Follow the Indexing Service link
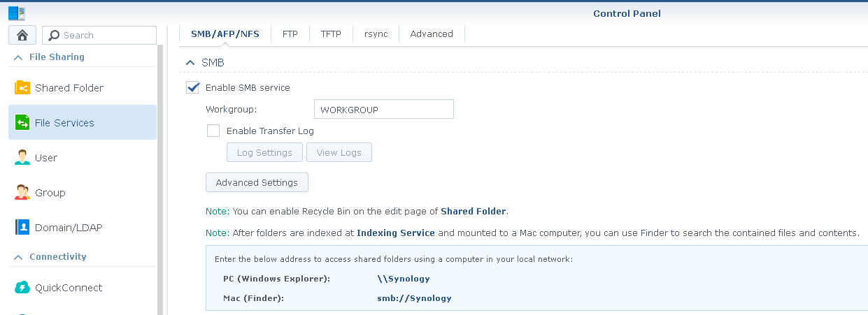The height and width of the screenshot is (315, 868). [x=396, y=233]
